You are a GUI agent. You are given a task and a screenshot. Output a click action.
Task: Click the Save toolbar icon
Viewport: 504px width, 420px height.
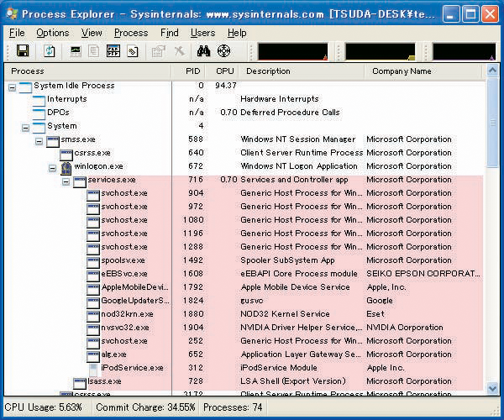coord(23,50)
